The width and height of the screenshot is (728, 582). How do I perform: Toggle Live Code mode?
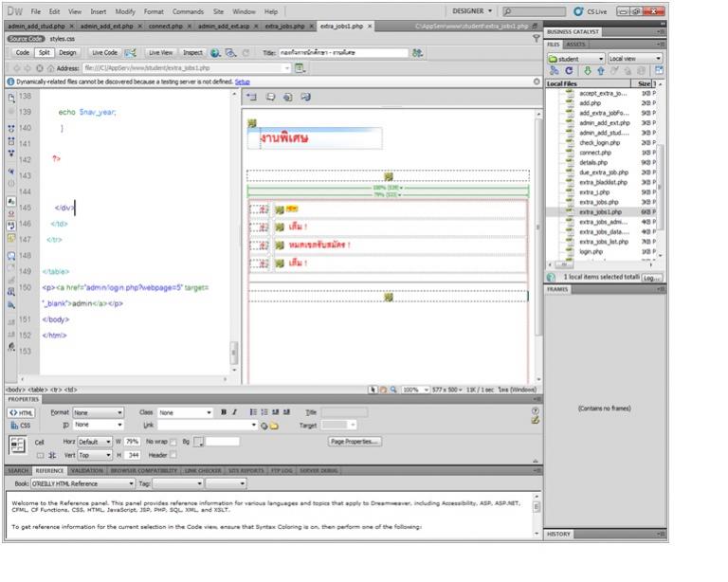104,53
